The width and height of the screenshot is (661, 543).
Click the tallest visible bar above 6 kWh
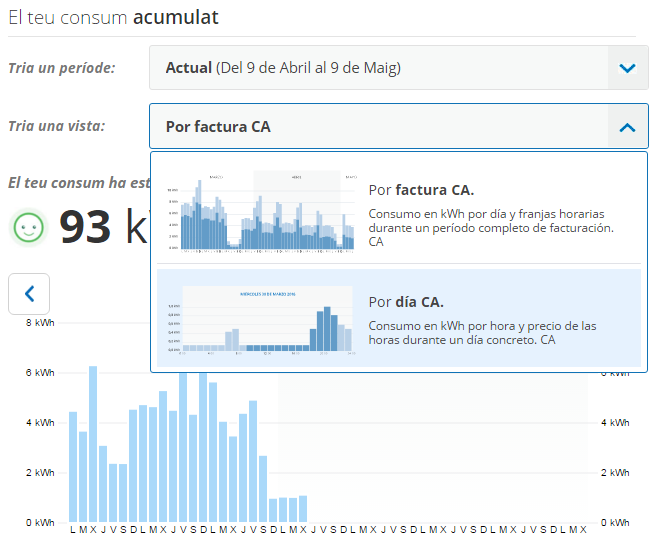(93, 440)
